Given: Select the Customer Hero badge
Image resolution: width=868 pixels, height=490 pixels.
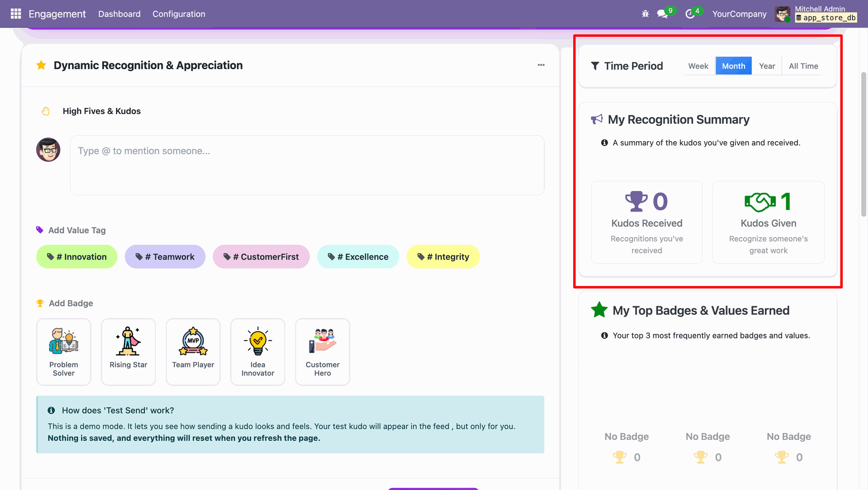Looking at the screenshot, I should click(322, 352).
